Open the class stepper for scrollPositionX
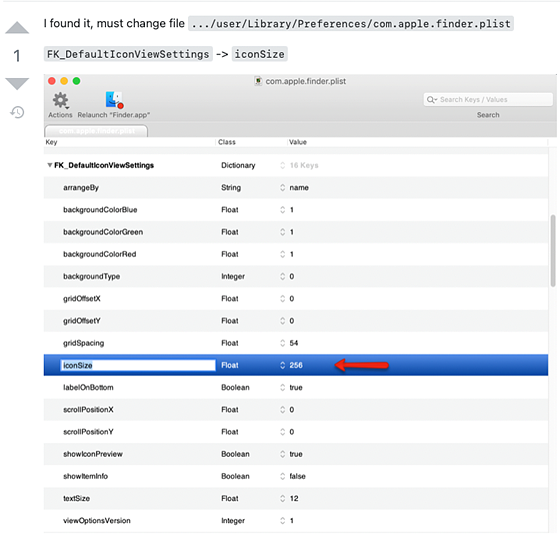This screenshot has height=537, width=560. [282, 410]
